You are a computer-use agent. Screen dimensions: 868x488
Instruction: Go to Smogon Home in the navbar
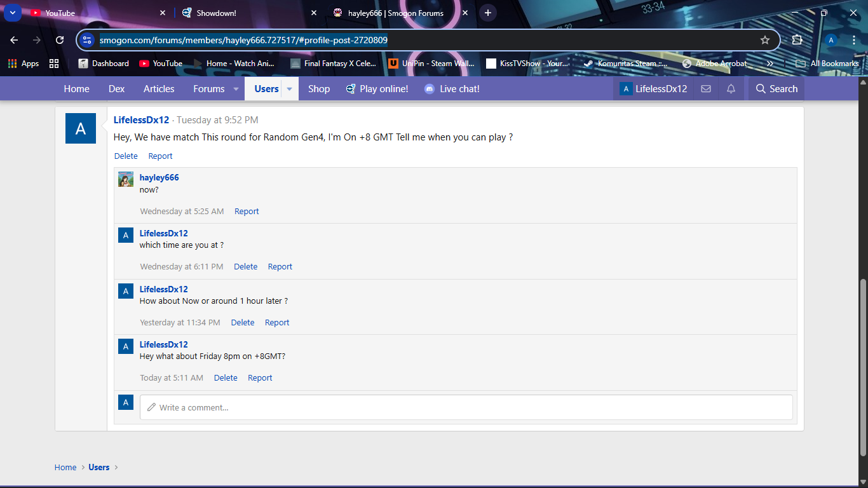click(x=76, y=89)
